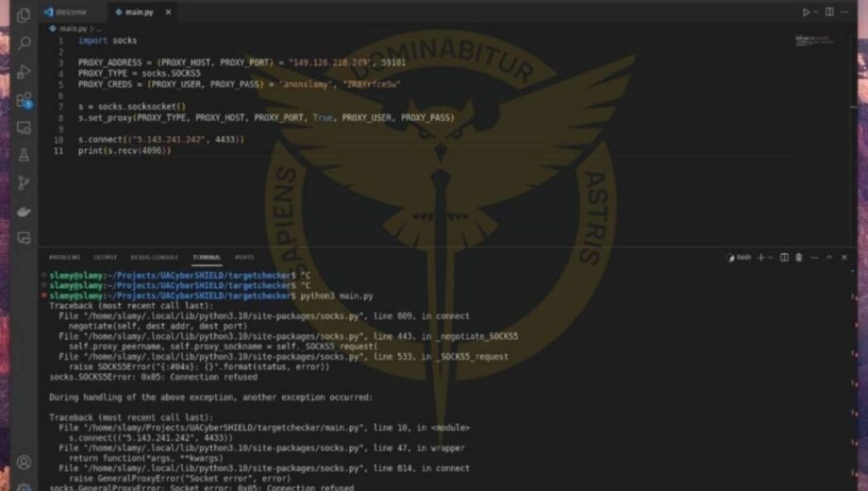This screenshot has width=868, height=491.
Task: Open the Testing flask icon
Action: (x=24, y=155)
